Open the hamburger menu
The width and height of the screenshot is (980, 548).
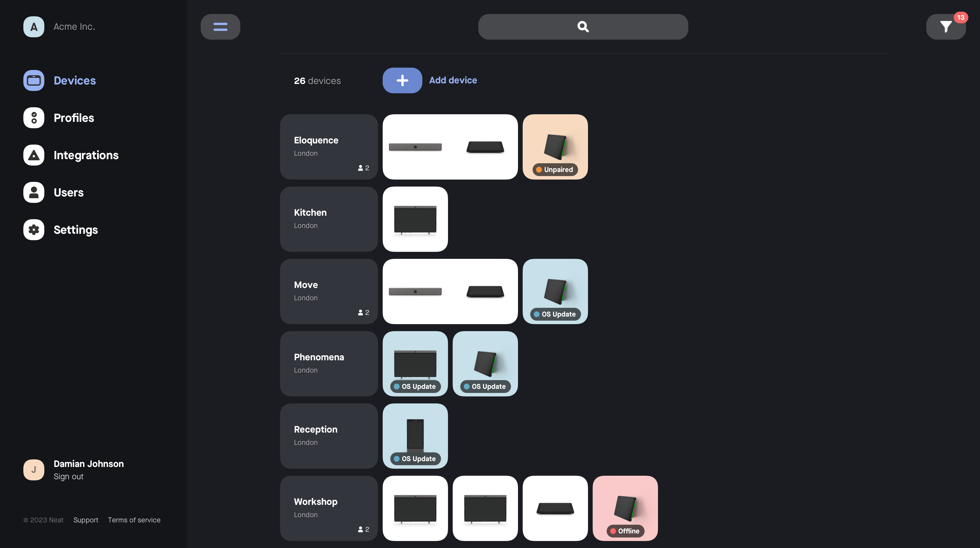click(220, 26)
